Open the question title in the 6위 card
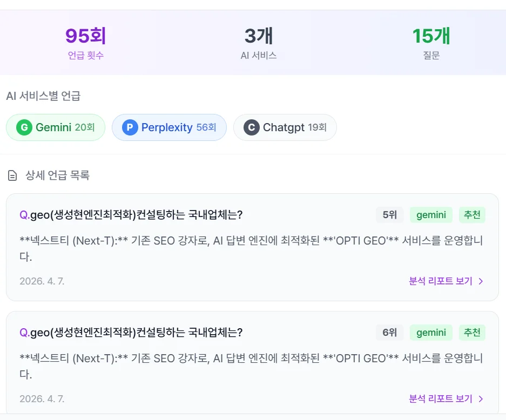The image size is (506, 420). tap(131, 333)
